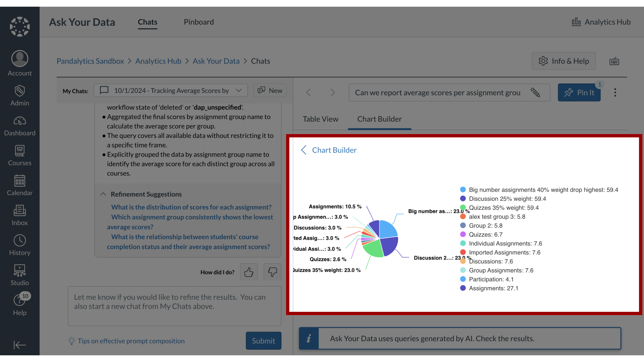This screenshot has height=362, width=644.
Task: Enable the collapse sidebar toggle
Action: [19, 345]
